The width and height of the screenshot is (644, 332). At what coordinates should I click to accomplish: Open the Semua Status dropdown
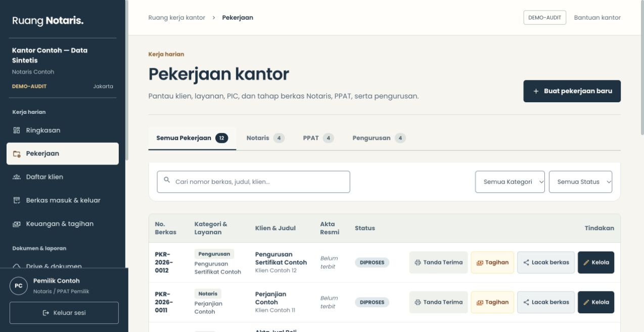click(580, 182)
